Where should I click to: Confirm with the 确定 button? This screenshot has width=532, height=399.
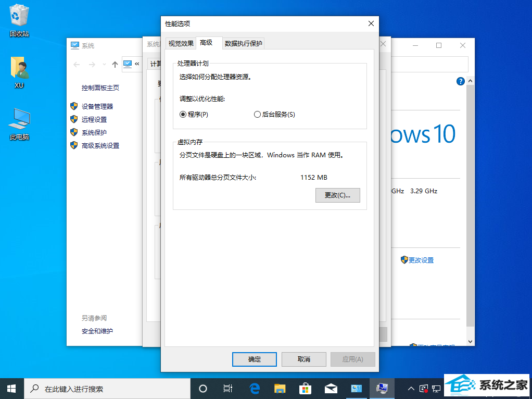click(255, 359)
